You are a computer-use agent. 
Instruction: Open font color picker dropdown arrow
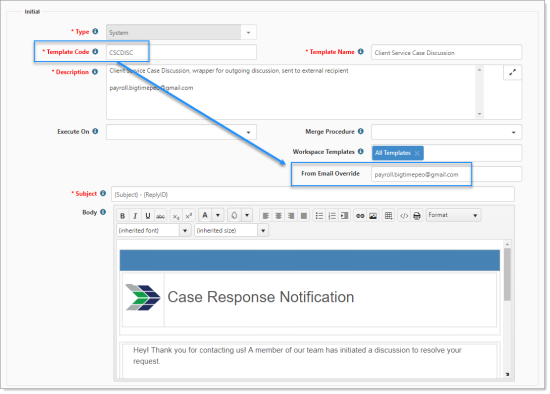coord(218,215)
